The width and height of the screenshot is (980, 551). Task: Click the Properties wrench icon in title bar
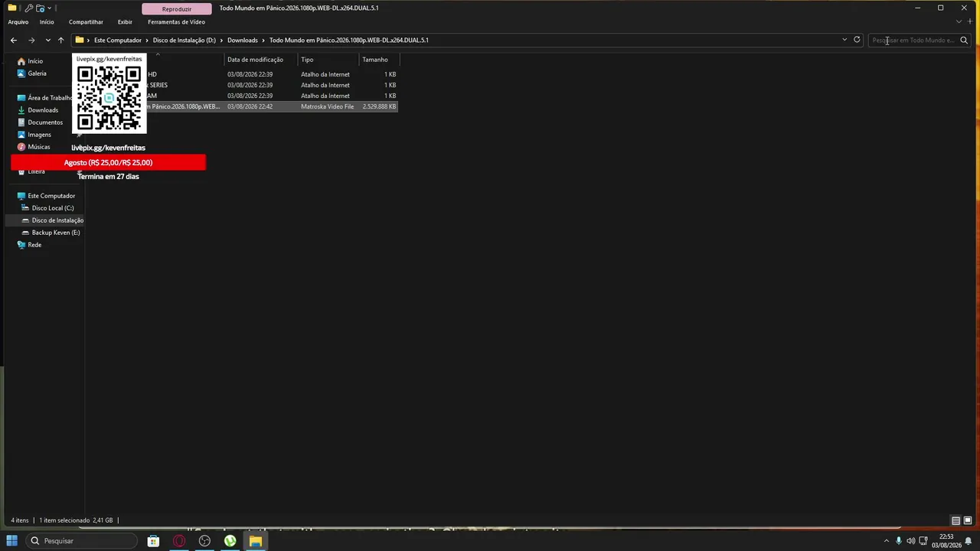click(29, 8)
